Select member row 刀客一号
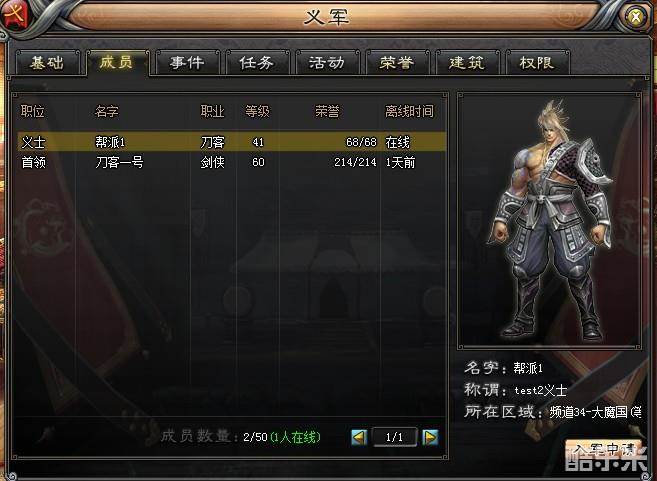 232,162
